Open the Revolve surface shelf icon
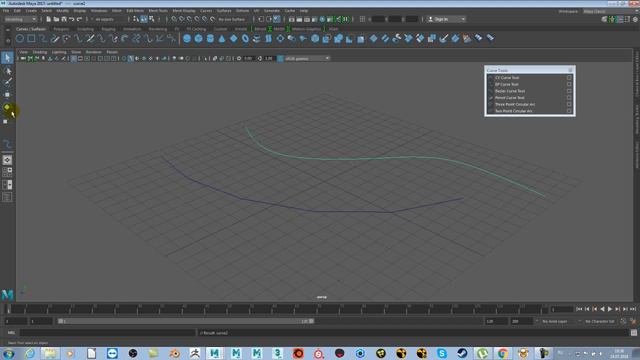Image resolution: width=640 pixels, height=360 pixels. [x=257, y=39]
